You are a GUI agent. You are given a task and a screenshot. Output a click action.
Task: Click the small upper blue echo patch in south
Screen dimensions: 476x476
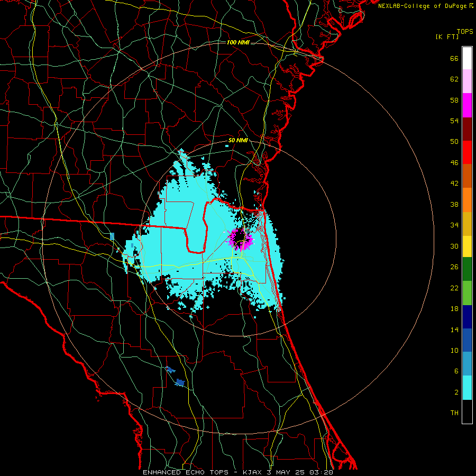click(x=170, y=370)
